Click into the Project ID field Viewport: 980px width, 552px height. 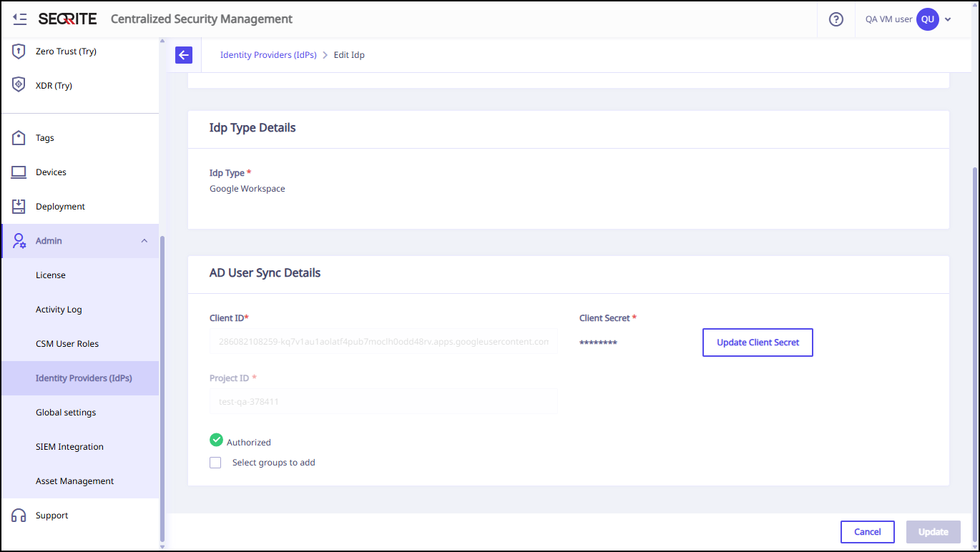tap(383, 402)
